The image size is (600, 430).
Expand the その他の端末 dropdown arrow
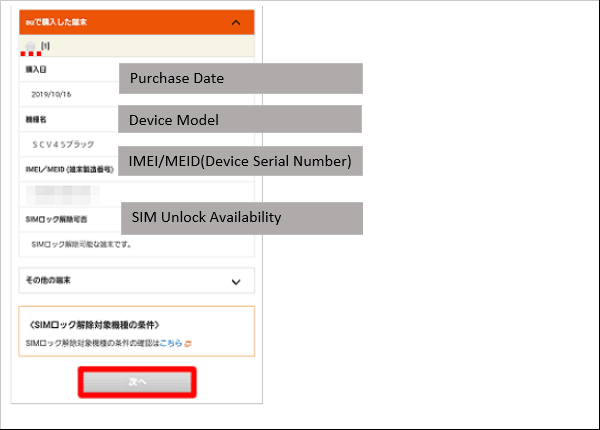(236, 282)
